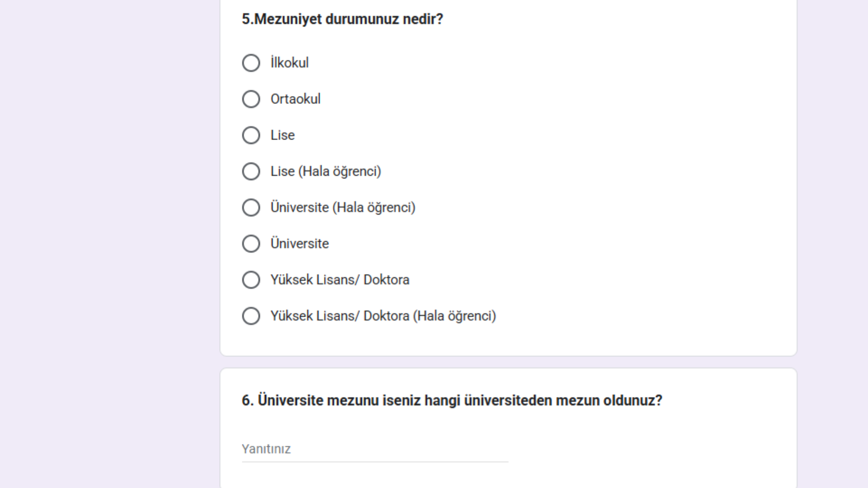Select Yüksek Lisans/ Doktora radio button
This screenshot has height=488, width=868.
tap(251, 280)
